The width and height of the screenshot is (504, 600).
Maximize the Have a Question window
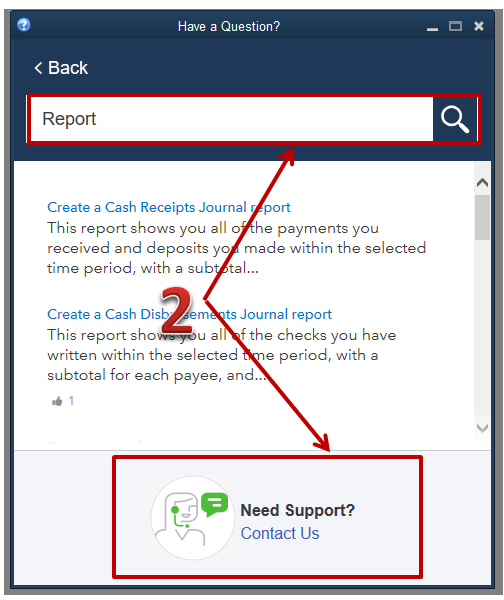[455, 26]
